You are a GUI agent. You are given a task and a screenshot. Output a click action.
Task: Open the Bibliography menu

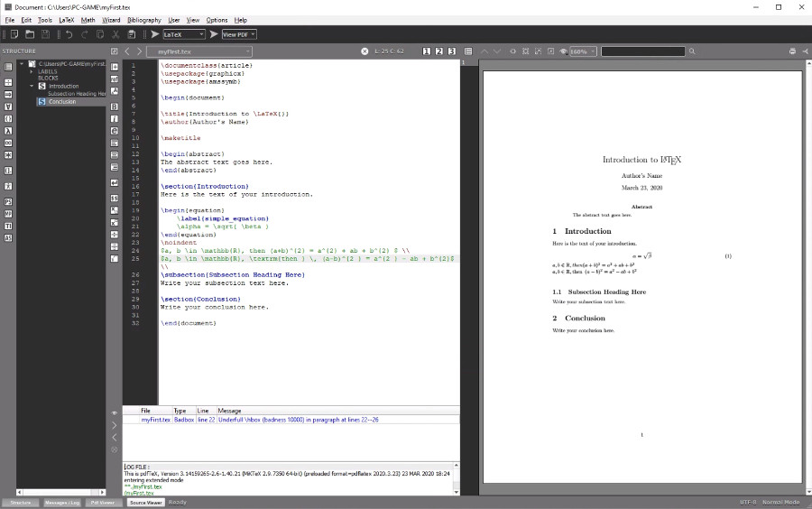(x=143, y=20)
